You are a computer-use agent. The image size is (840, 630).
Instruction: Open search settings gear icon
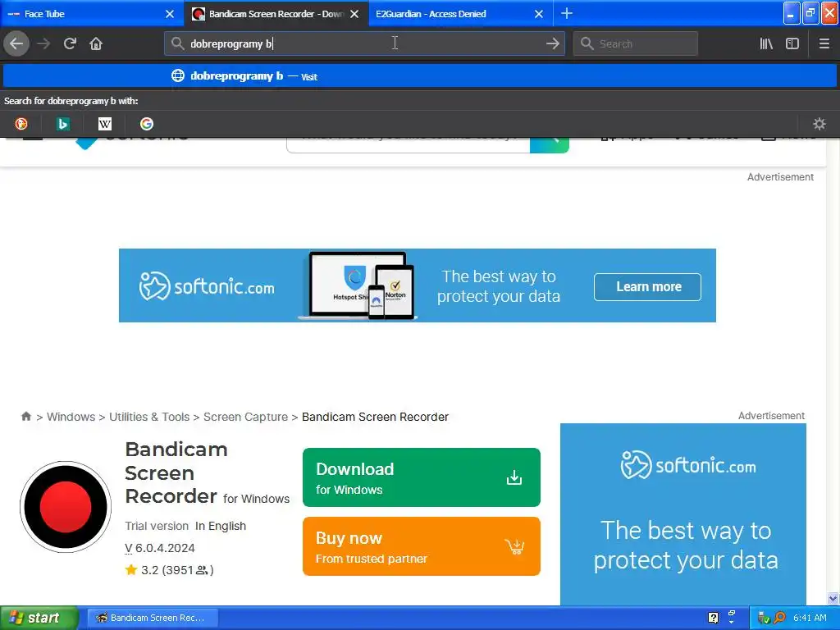(x=819, y=124)
